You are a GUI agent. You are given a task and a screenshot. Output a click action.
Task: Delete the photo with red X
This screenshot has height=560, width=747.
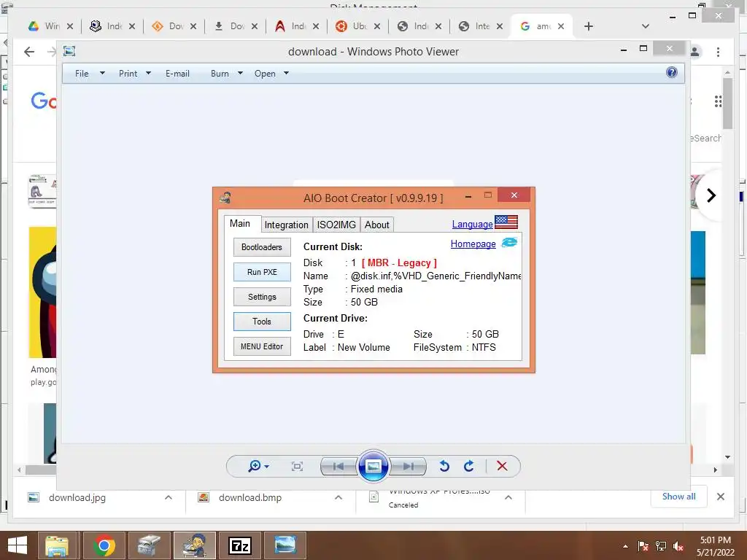click(x=502, y=466)
